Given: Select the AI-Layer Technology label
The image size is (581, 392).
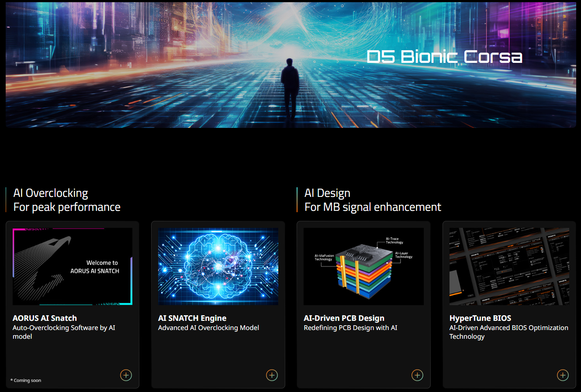Looking at the screenshot, I should tap(403, 255).
